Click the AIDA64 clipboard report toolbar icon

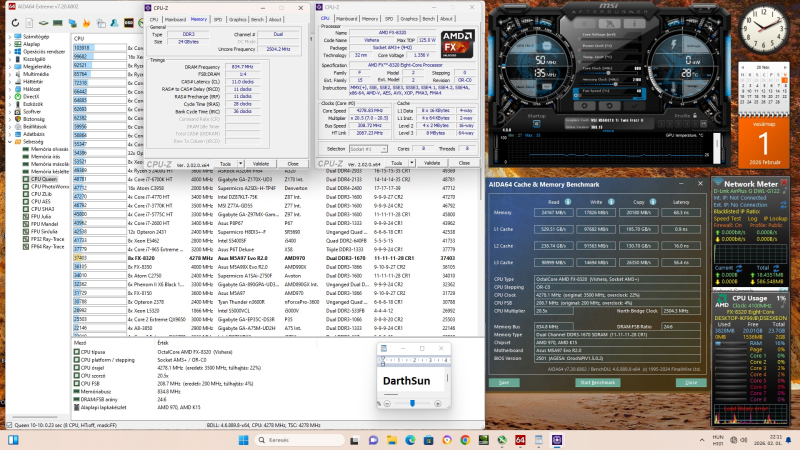coord(101,23)
